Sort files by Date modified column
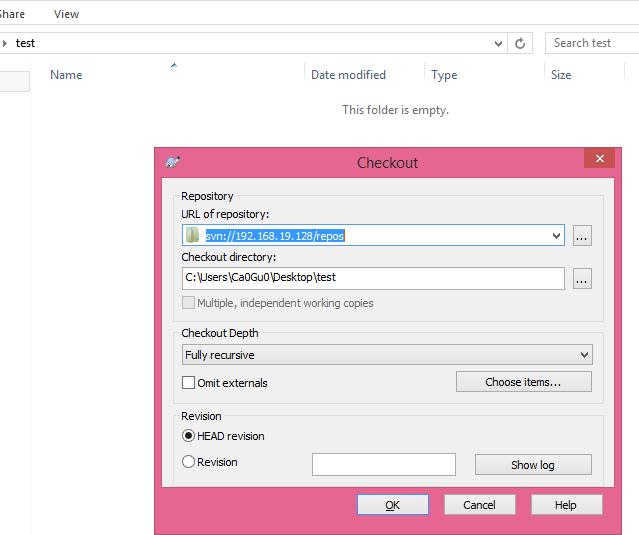Image resolution: width=639 pixels, height=535 pixels. point(348,75)
